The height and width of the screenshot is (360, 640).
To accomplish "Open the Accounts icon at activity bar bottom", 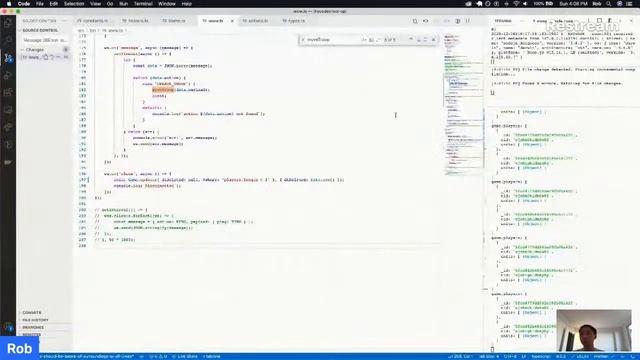I will (x=8, y=327).
